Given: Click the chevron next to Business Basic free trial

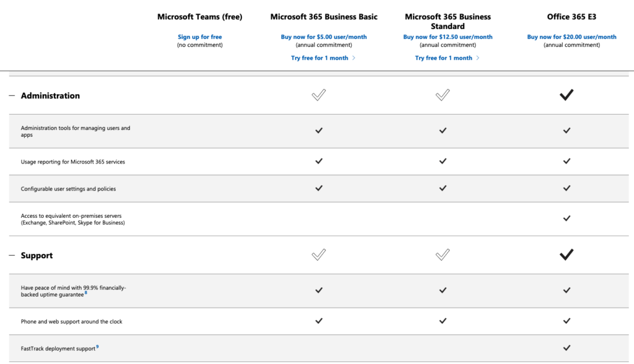Looking at the screenshot, I should [354, 58].
